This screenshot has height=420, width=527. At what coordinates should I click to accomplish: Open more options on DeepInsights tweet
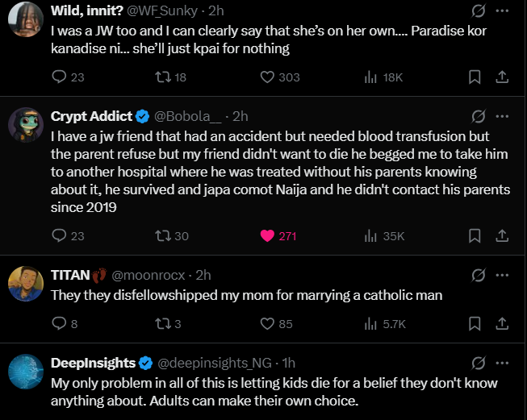point(502,363)
